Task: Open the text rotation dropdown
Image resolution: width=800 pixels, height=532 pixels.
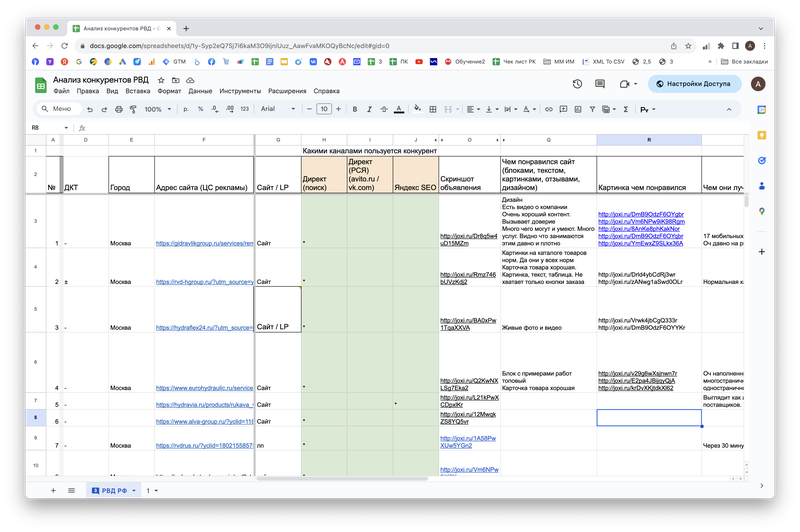Action: [x=529, y=109]
